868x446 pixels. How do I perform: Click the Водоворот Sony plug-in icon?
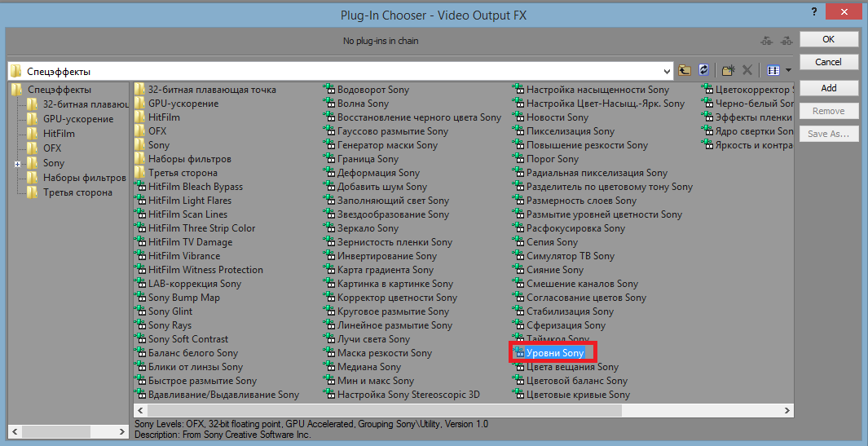pos(329,90)
